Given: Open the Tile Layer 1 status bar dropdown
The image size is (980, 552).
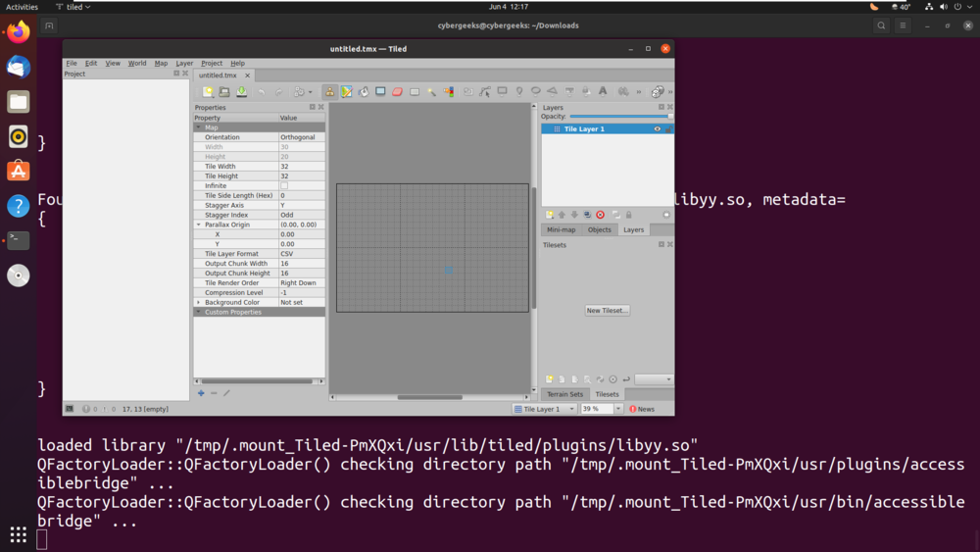Looking at the screenshot, I should pyautogui.click(x=544, y=409).
